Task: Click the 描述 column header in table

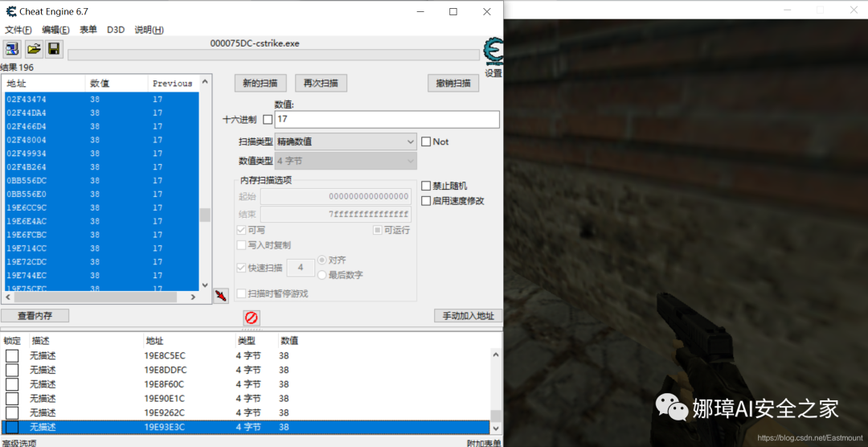Action: tap(40, 341)
